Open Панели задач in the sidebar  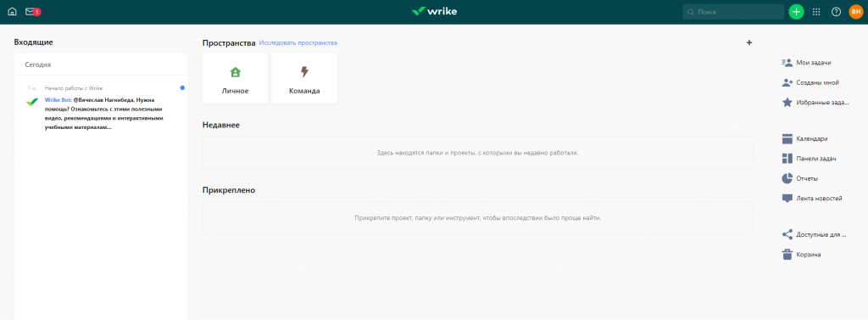point(816,159)
